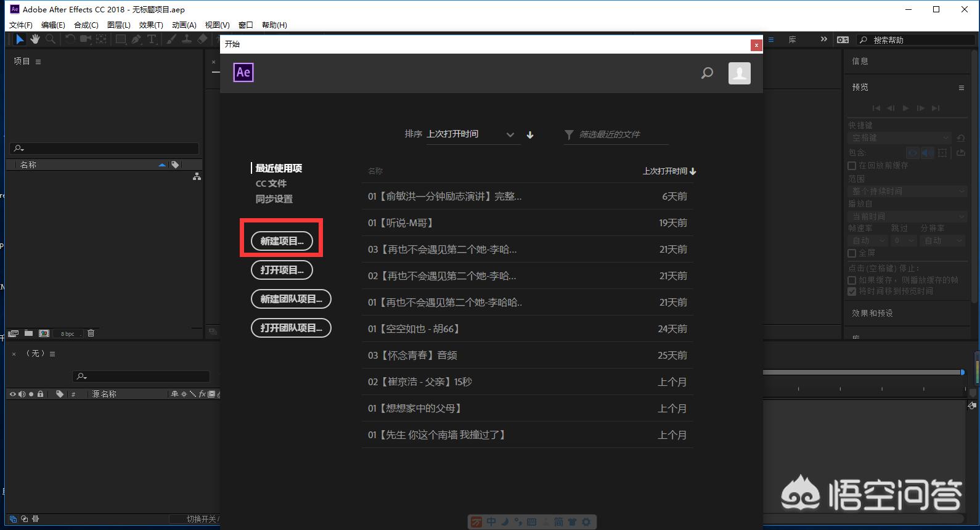Select the 最近使用项 tab
The image size is (980, 530).
279,168
